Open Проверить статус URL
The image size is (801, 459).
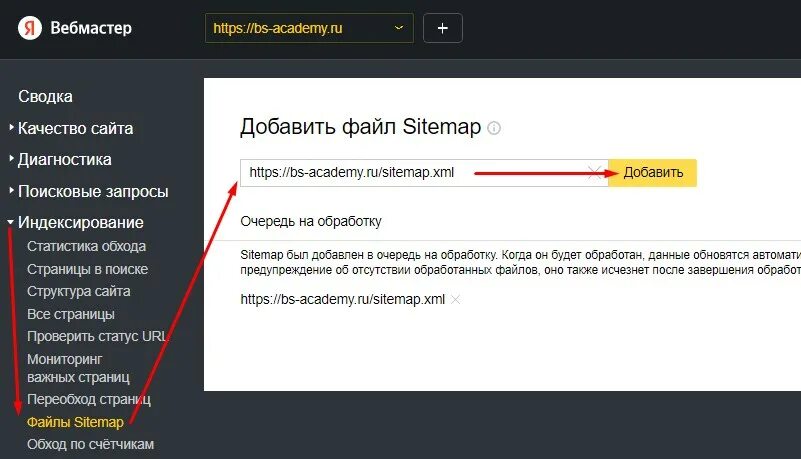pos(97,336)
